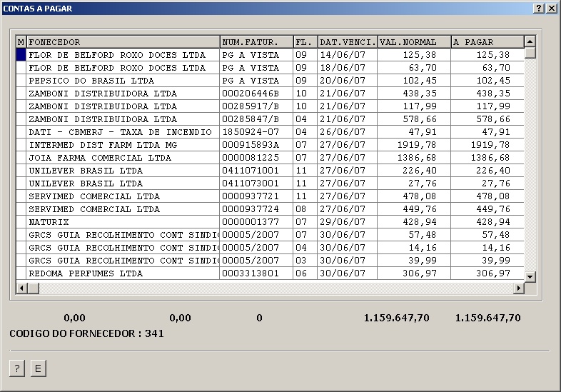
Task: Click invoice number 0411071001
Action: point(251,171)
